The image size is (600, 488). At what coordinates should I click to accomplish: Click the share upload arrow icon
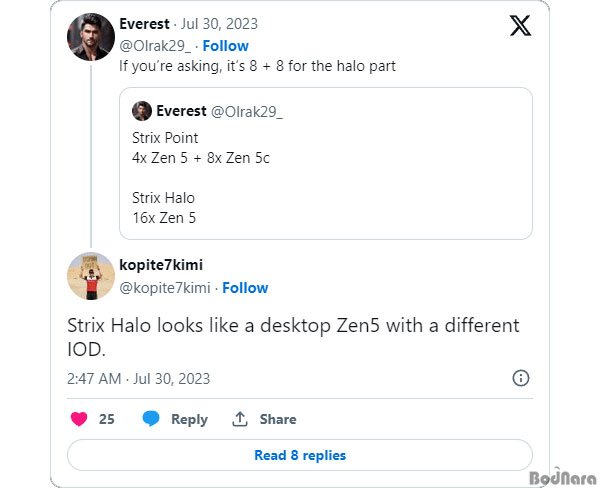click(x=240, y=419)
